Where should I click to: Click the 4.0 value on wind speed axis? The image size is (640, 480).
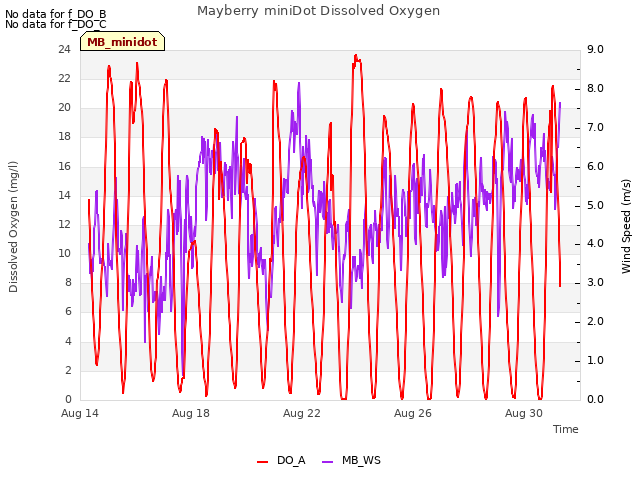(x=595, y=244)
